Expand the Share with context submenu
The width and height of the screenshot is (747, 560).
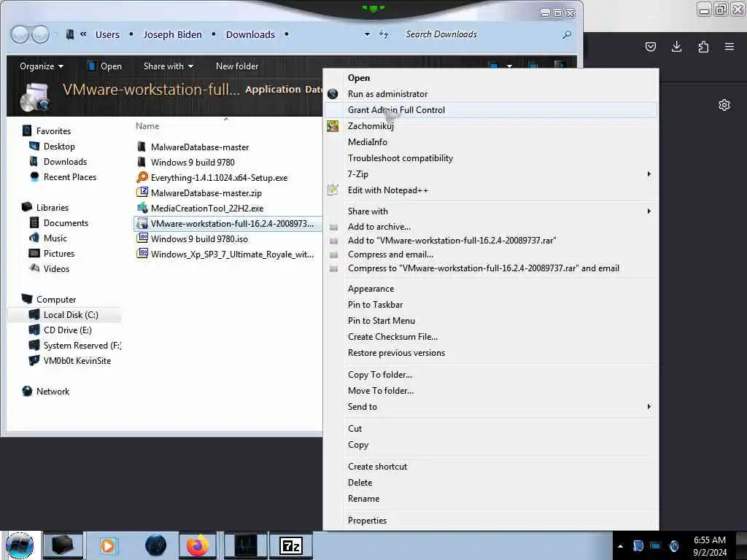click(490, 211)
